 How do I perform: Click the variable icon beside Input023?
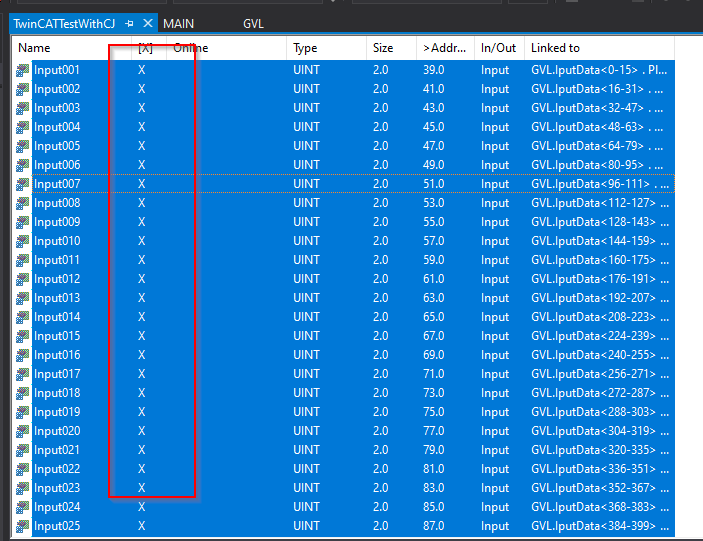click(x=22, y=488)
